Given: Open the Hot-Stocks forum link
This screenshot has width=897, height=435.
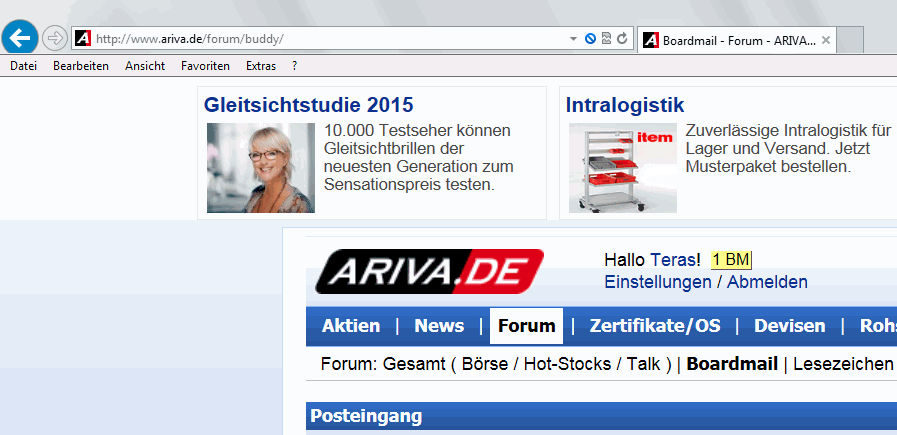Looking at the screenshot, I should 567,364.
